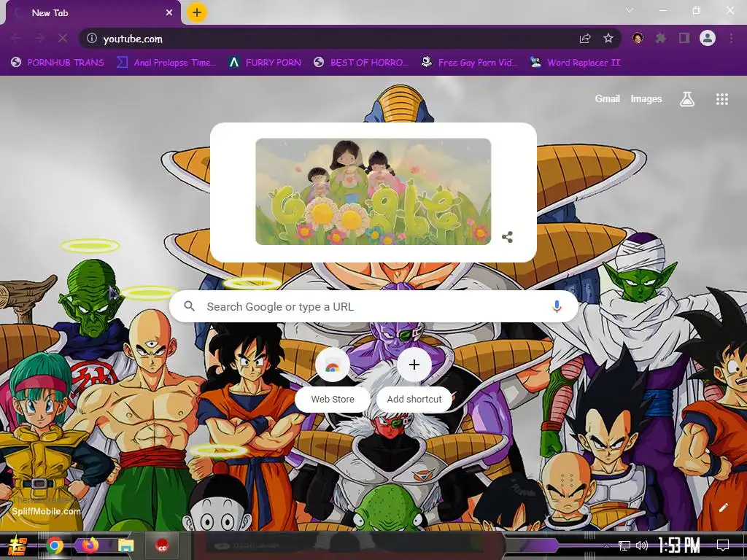Open Google Chrome from the taskbar
The image size is (747, 560).
pyautogui.click(x=55, y=545)
